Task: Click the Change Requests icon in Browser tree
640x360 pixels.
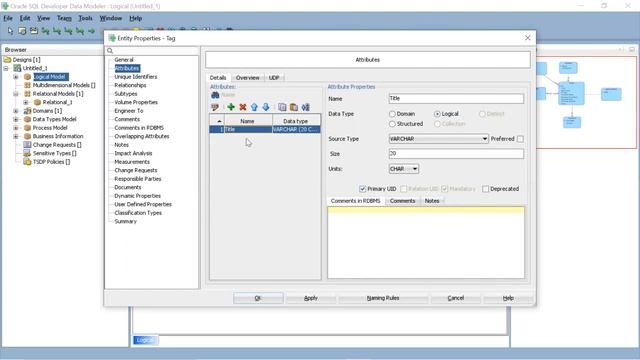Action: (27, 144)
